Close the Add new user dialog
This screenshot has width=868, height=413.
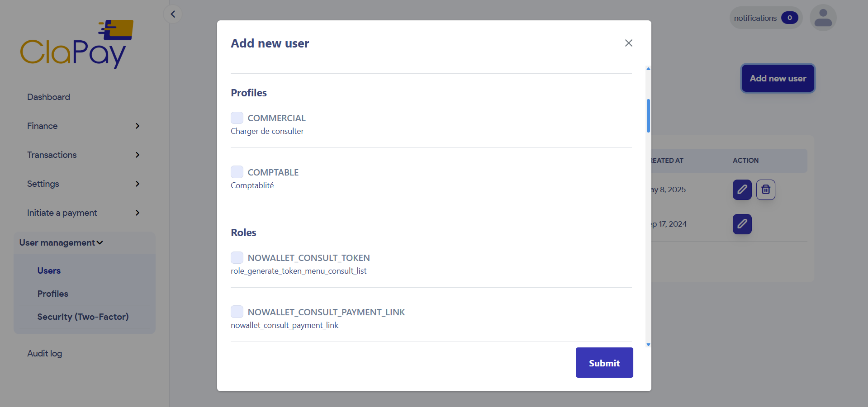[x=628, y=43]
